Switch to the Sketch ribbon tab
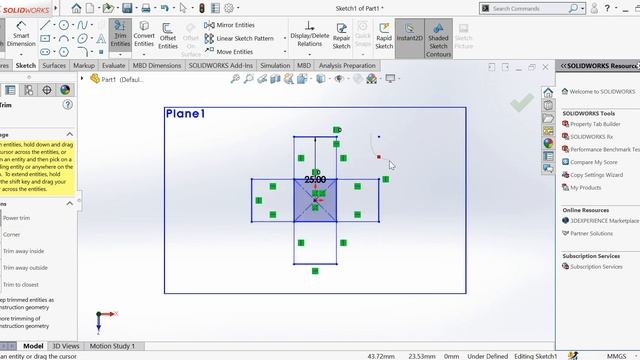The image size is (640, 360). pos(25,65)
